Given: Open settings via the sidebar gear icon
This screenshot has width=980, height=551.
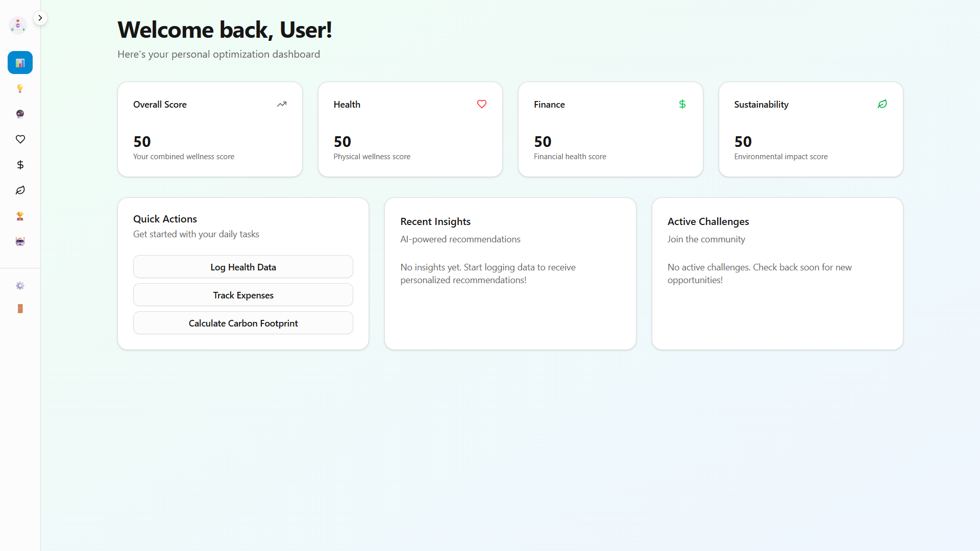Looking at the screenshot, I should [20, 286].
